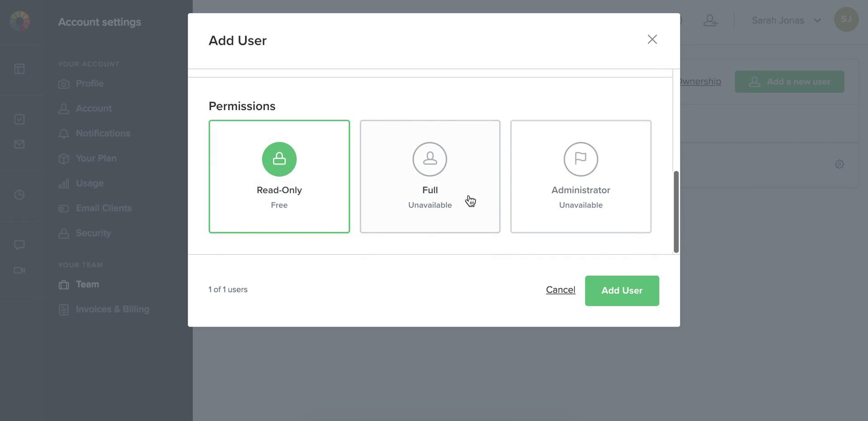Open the pie chart reports icon
Viewport: 868px width, 421px height.
coord(19,195)
